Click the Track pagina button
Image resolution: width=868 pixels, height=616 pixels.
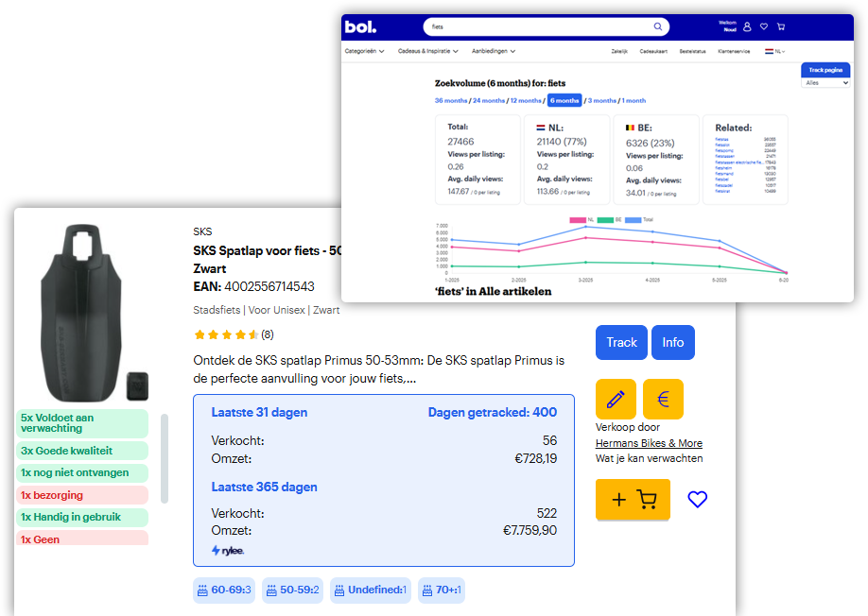point(825,70)
